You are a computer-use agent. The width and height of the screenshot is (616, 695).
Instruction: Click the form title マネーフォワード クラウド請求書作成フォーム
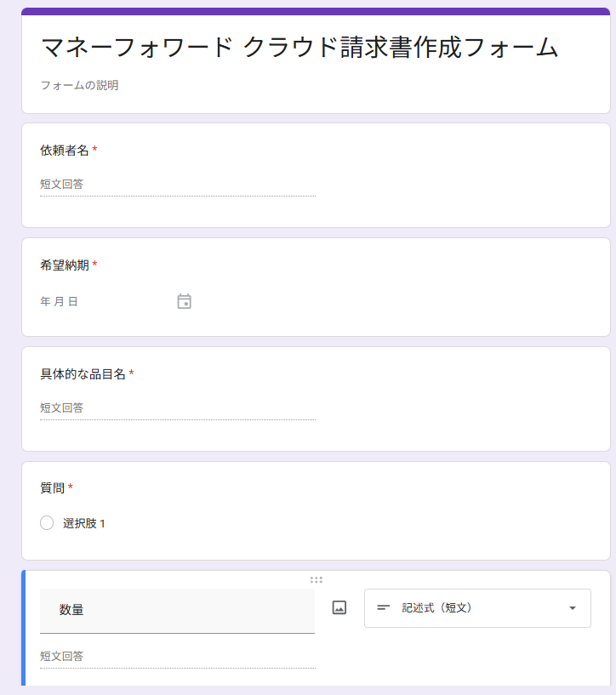tap(299, 48)
